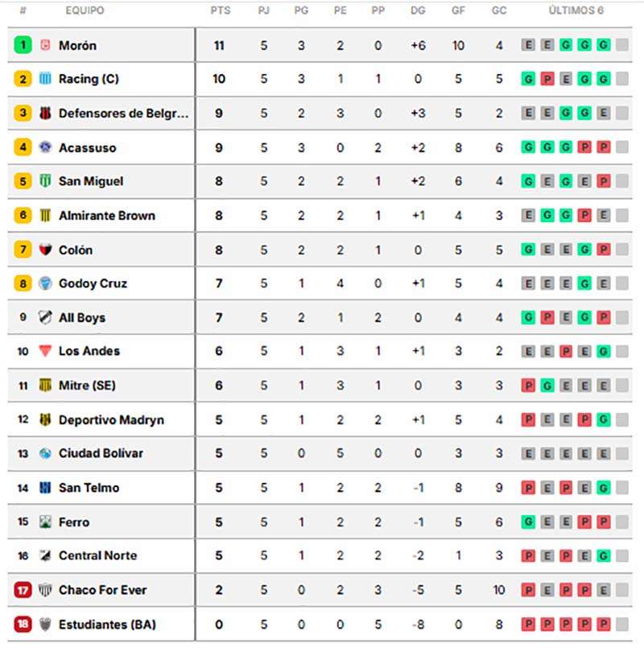This screenshot has width=644, height=648.
Task: Open the All Boys team link
Action: 82,318
